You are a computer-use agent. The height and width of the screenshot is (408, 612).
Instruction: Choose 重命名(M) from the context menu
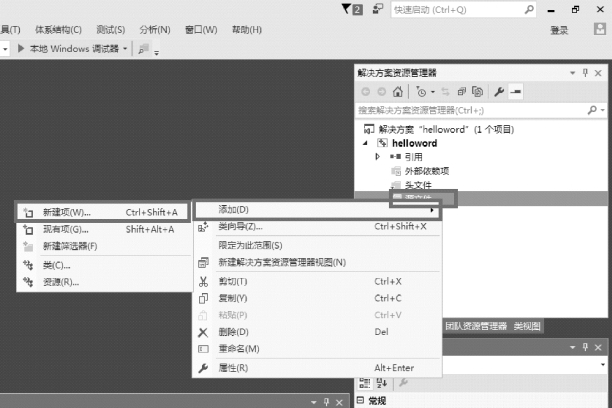317,349
